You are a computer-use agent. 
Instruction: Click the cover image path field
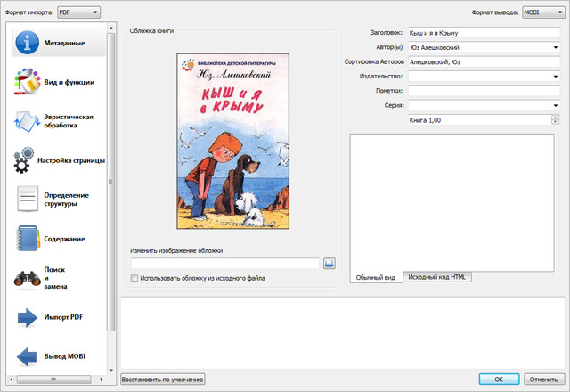(x=225, y=264)
